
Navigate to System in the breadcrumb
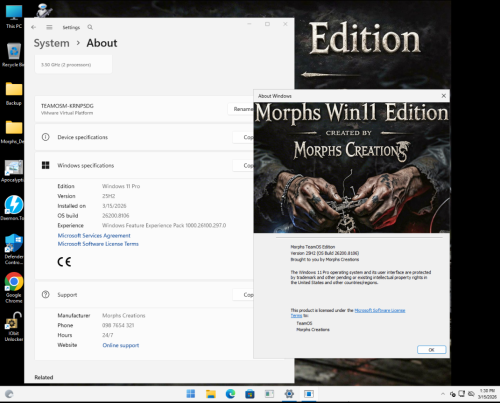(52, 43)
